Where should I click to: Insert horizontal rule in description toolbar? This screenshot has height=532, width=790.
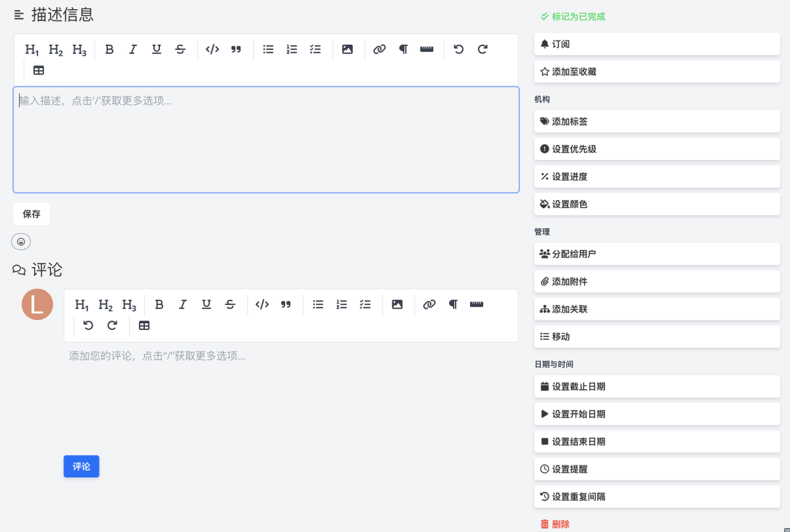[427, 49]
